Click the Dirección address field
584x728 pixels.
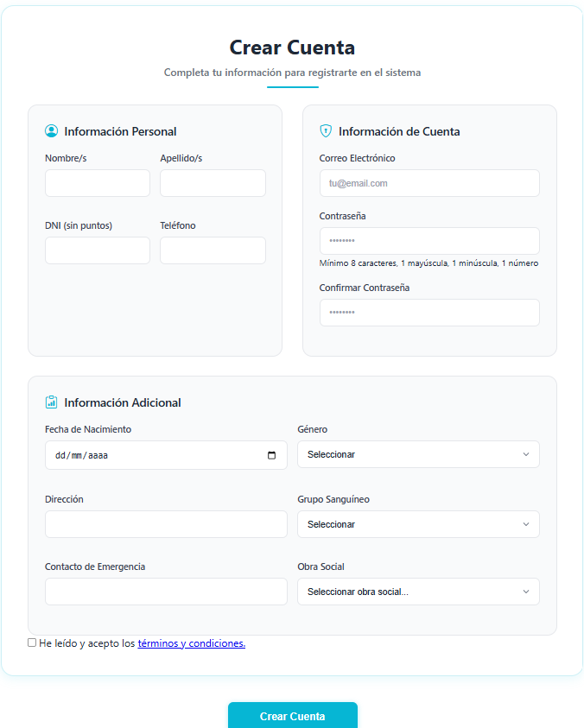(x=166, y=524)
